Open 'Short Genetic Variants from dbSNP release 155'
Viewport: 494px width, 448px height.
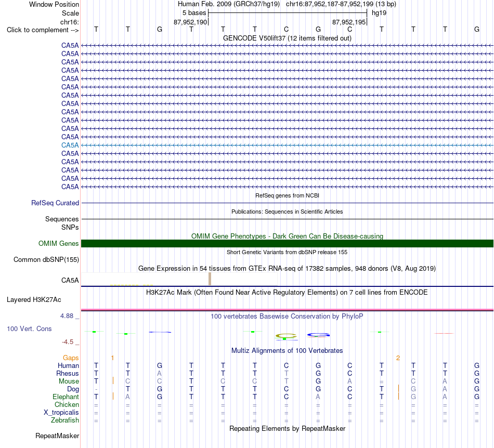(x=287, y=252)
